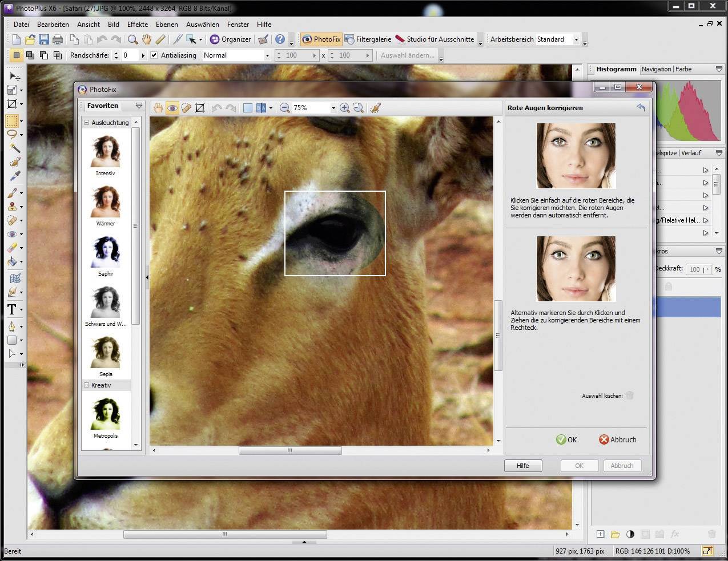Click the new layer plus icon in Layers panel
This screenshot has width=728, height=561.
(x=600, y=534)
